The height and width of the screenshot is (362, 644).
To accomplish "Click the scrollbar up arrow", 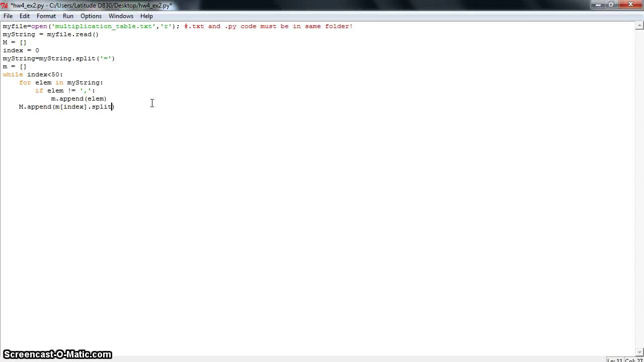I will (639, 26).
